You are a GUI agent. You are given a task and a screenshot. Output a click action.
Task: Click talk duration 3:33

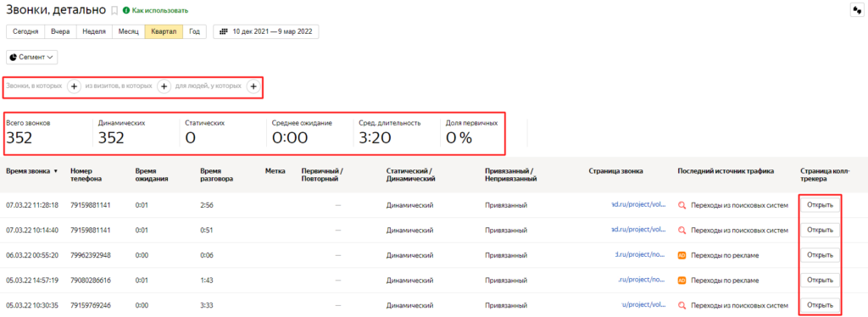coord(207,305)
